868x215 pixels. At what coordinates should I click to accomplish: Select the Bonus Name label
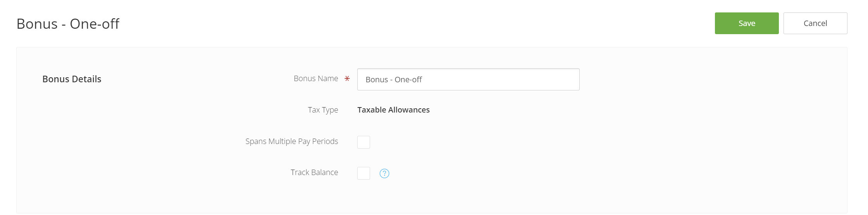coord(316,78)
